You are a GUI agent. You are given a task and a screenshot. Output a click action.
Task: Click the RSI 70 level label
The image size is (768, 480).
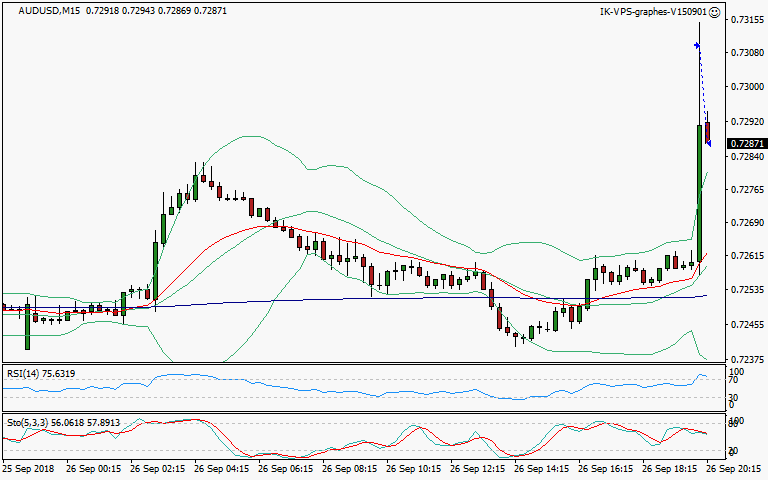(x=733, y=380)
